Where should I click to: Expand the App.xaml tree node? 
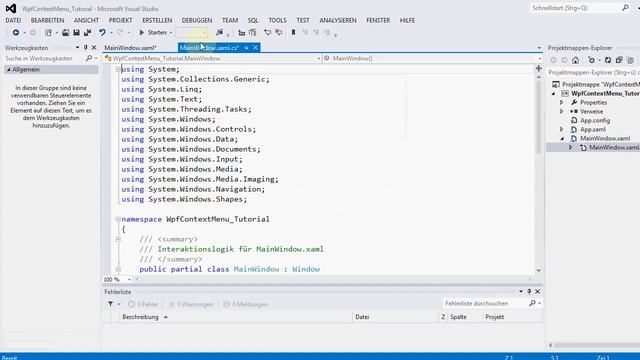[562, 129]
